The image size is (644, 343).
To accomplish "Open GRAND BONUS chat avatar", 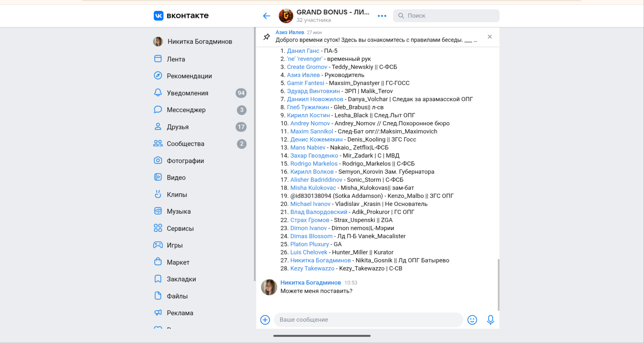I will [x=286, y=16].
